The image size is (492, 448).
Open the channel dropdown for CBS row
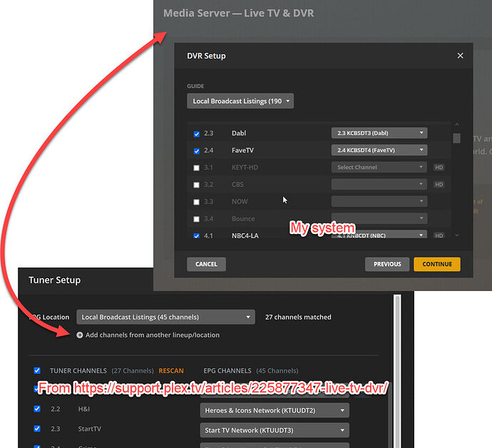pos(379,184)
